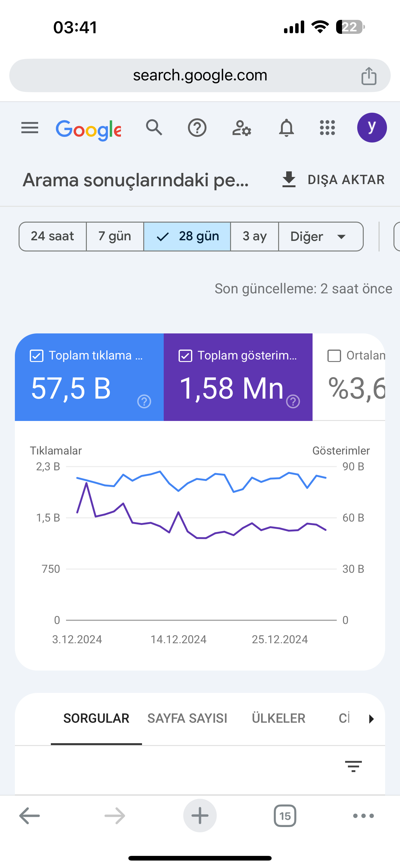Open the hamburger navigation menu
Image resolution: width=400 pixels, height=868 pixels.
tap(30, 128)
